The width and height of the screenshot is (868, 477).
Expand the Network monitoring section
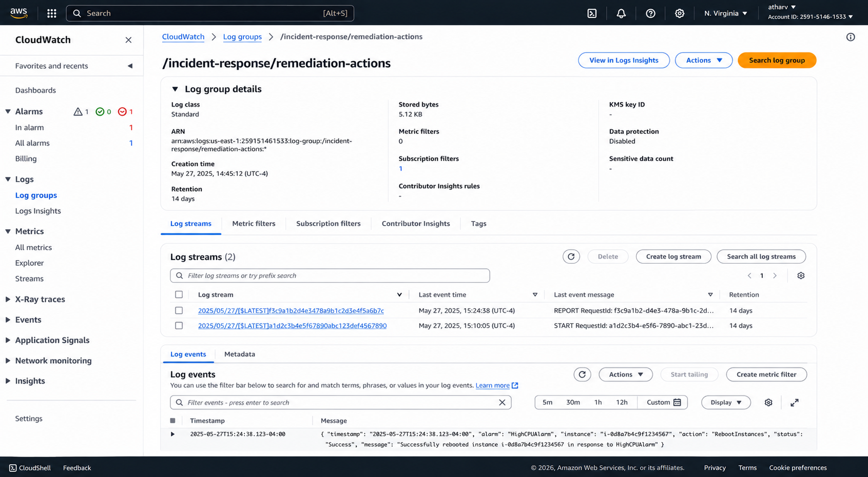tap(8, 361)
